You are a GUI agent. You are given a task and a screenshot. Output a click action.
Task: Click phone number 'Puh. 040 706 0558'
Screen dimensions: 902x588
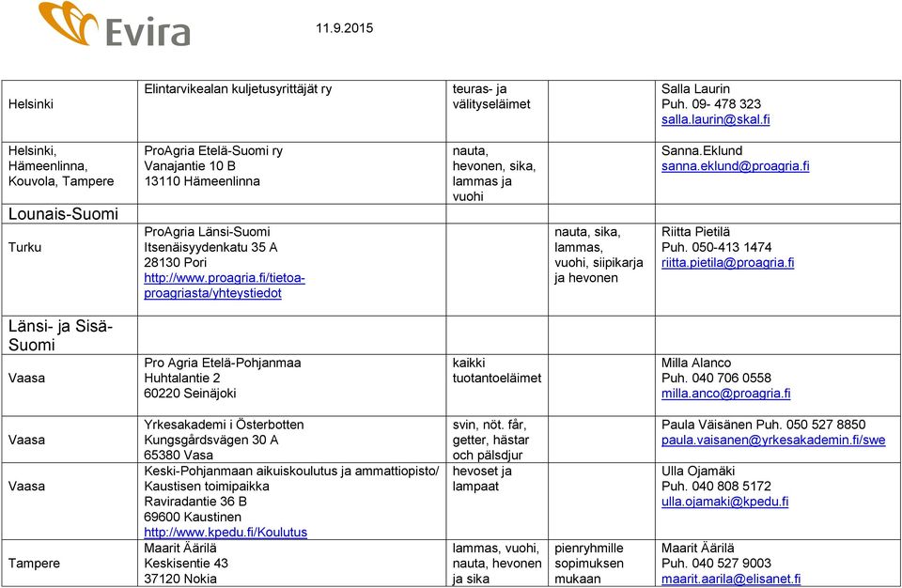[716, 378]
